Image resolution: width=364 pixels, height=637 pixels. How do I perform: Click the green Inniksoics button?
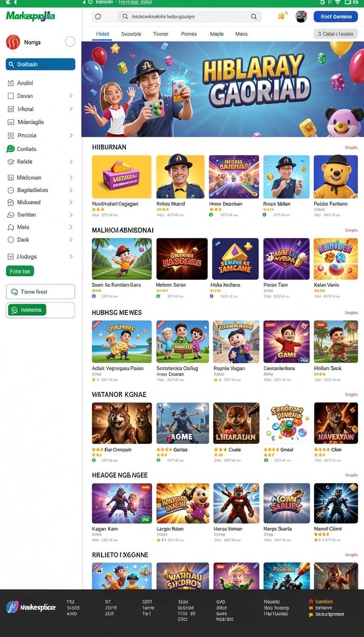tap(27, 310)
